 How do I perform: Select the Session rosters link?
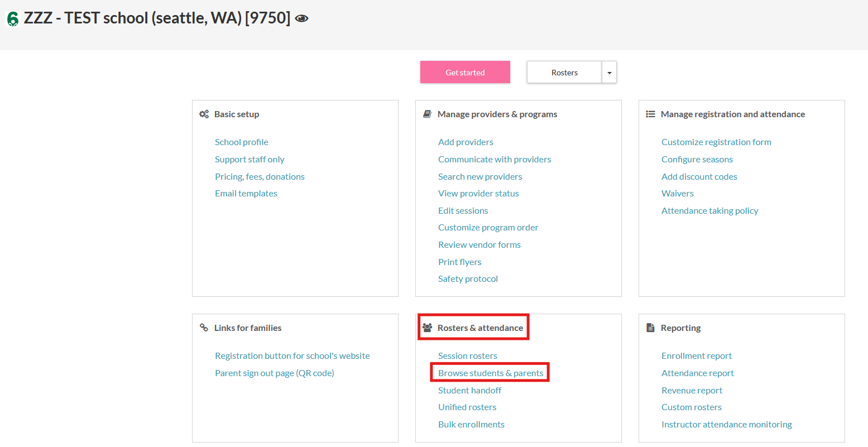(x=468, y=355)
